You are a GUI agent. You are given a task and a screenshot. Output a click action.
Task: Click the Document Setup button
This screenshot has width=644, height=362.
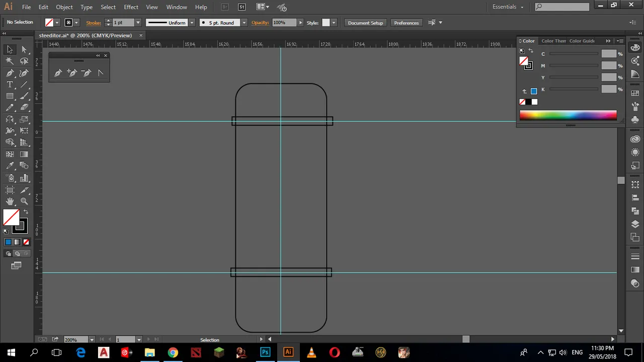pos(365,23)
